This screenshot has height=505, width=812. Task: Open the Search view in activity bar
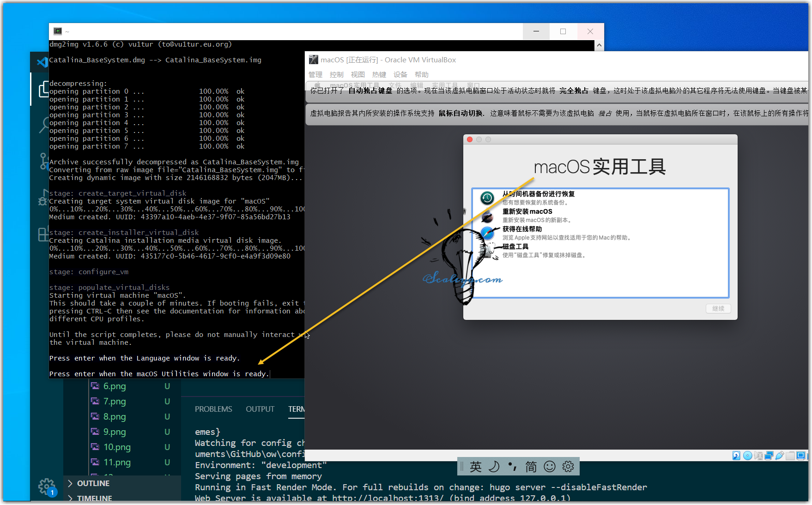pyautogui.click(x=44, y=125)
